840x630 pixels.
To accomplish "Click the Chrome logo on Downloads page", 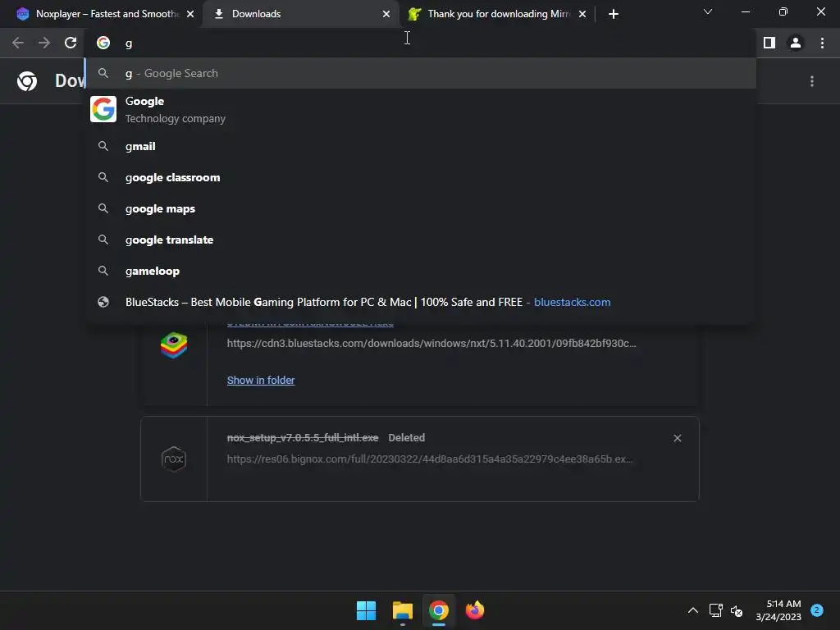I will [27, 81].
